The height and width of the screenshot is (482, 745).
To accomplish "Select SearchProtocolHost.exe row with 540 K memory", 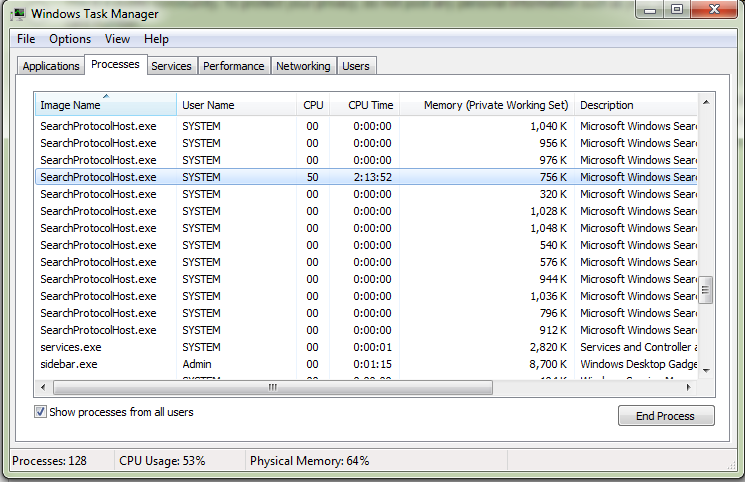I will (x=366, y=245).
